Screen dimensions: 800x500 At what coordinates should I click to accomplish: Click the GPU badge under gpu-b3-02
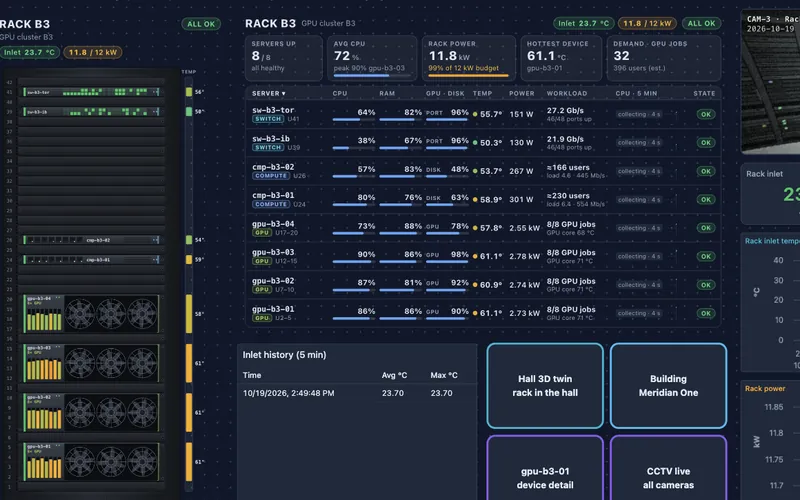[262, 290]
